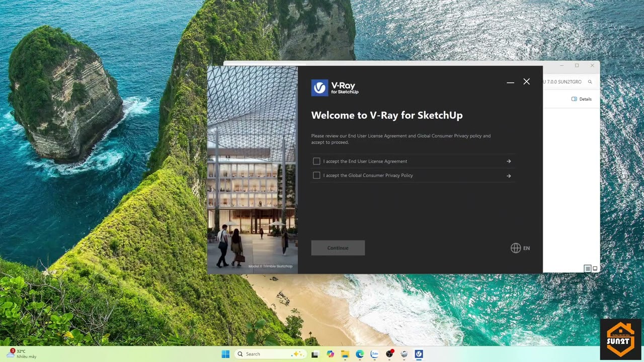644x362 pixels.
Task: Click the Continue button
Action: [338, 248]
